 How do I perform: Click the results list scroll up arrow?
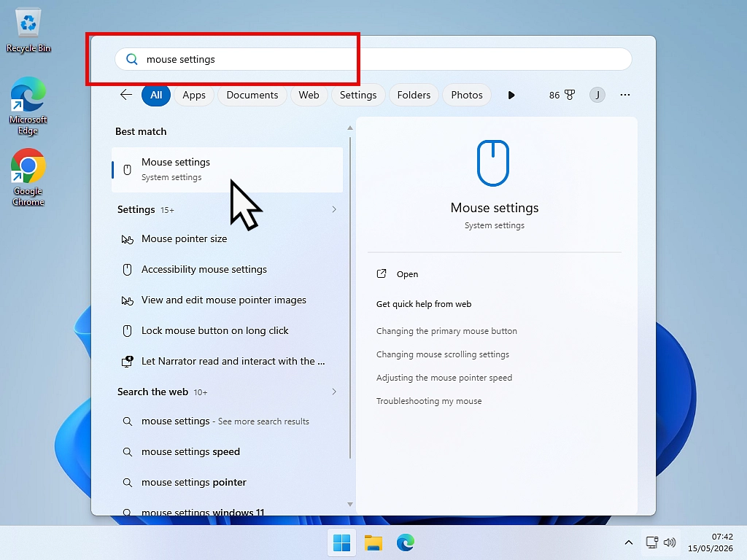point(350,128)
